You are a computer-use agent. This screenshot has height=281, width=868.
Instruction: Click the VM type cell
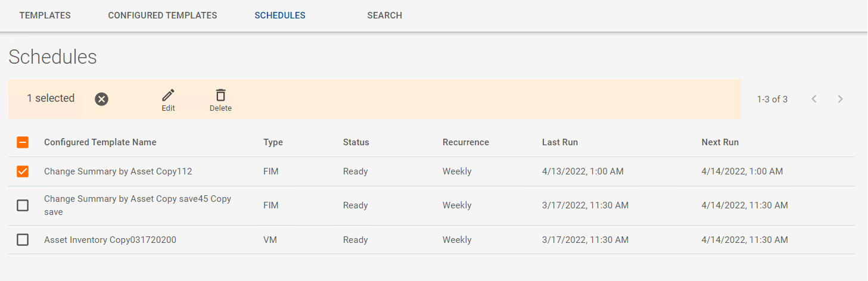click(270, 240)
